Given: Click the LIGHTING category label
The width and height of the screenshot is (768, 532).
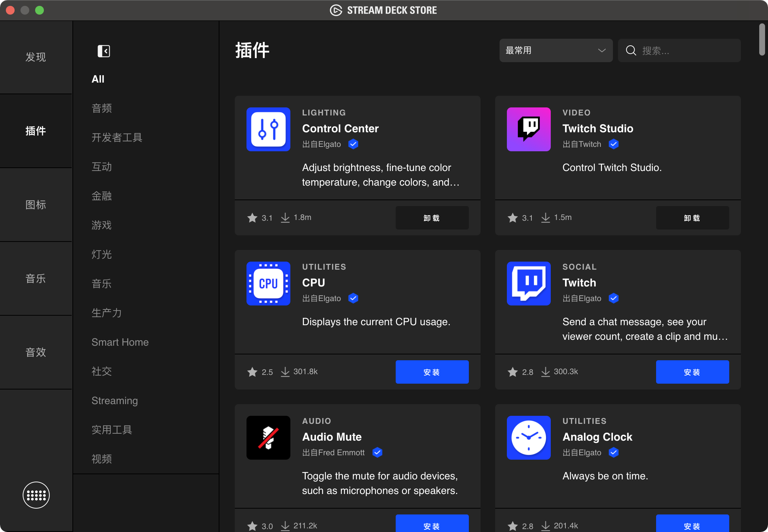Looking at the screenshot, I should (324, 113).
